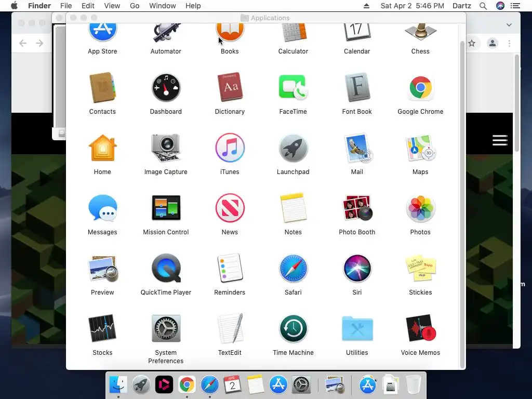Open the Home app
The image size is (532, 399).
102,148
